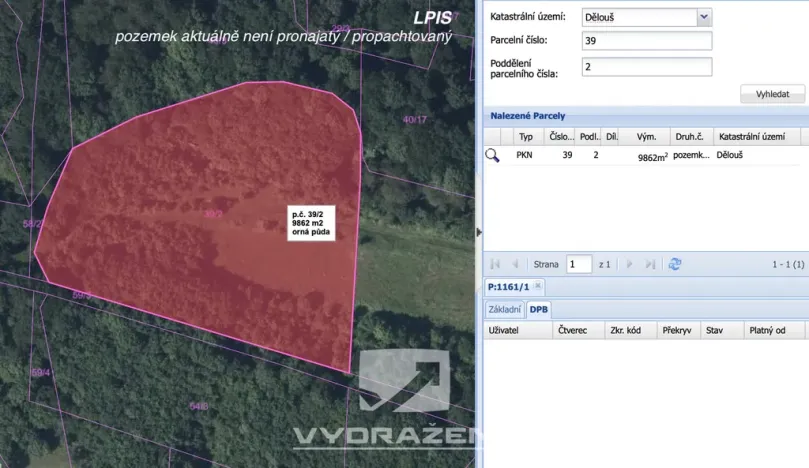Sort by the Vým. column header
809x468 pixels.
(646, 137)
